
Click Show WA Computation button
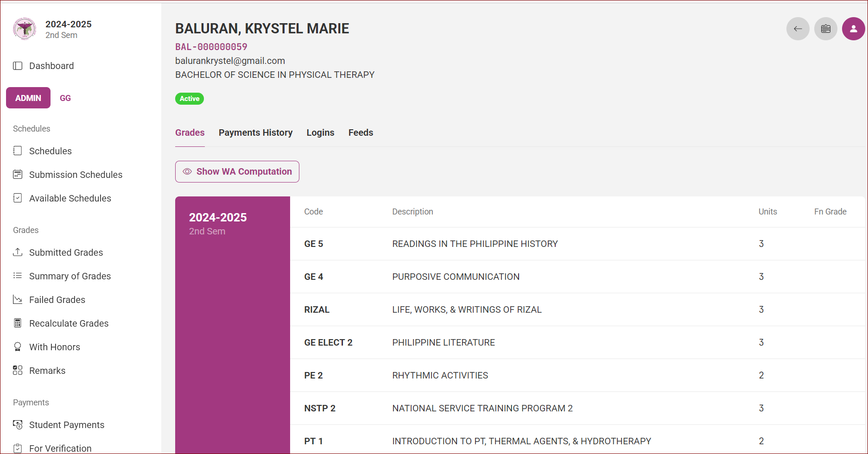coord(237,171)
